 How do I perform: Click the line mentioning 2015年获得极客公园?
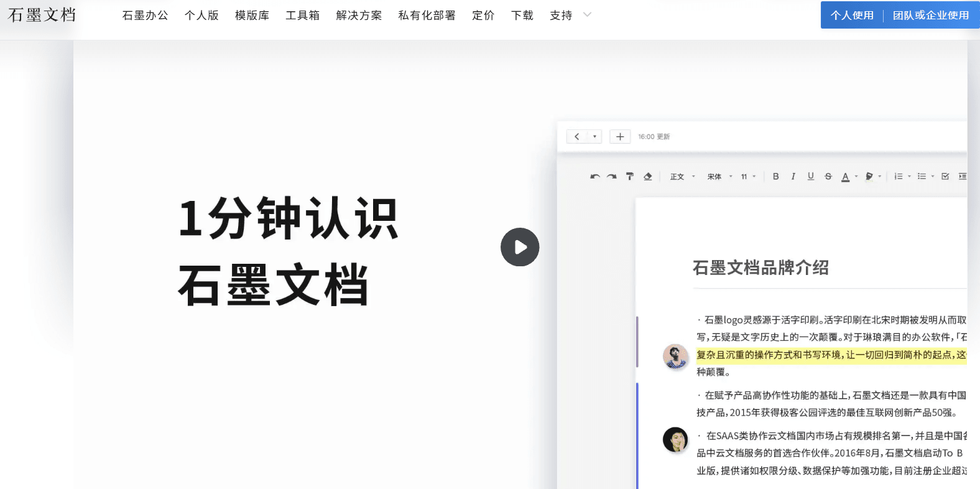coord(826,412)
